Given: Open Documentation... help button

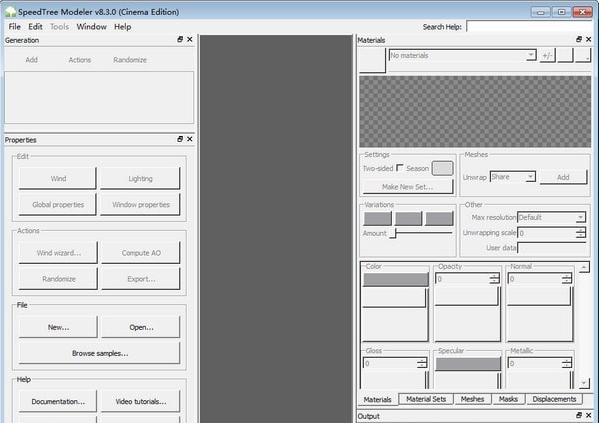Looking at the screenshot, I should click(58, 401).
